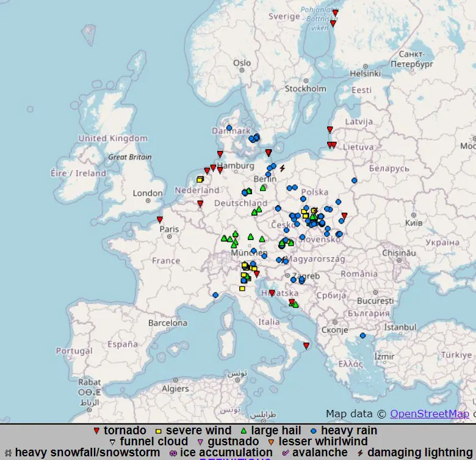Click the Algiers city label

point(175,389)
